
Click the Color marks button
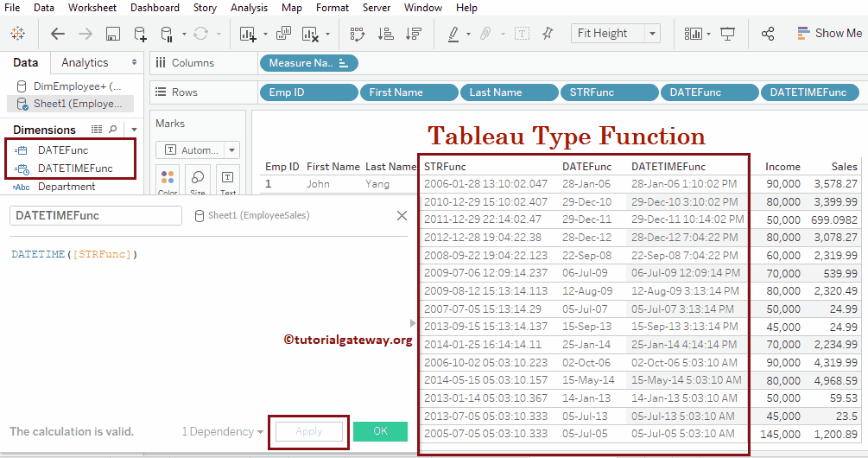[x=168, y=181]
